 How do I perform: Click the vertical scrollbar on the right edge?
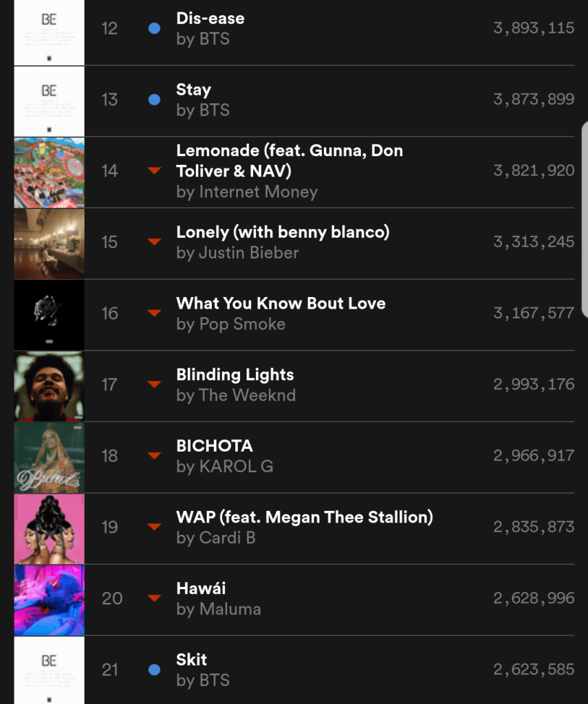point(585,213)
